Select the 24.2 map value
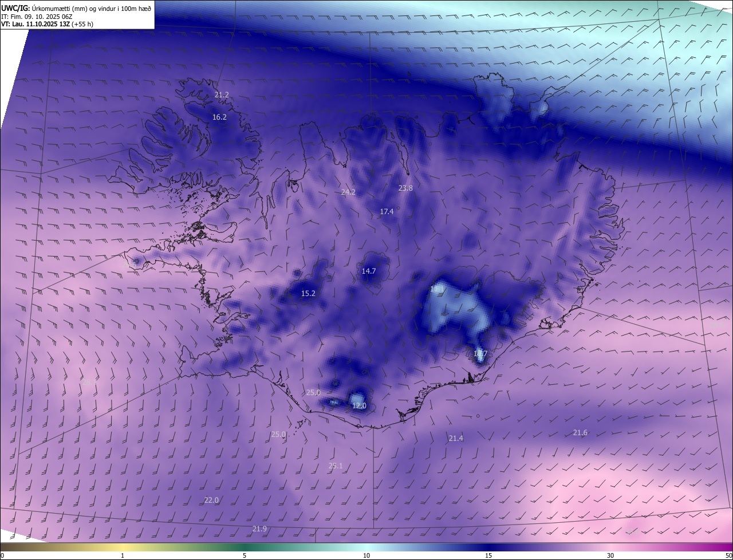This screenshot has width=733, height=560. coord(348,192)
